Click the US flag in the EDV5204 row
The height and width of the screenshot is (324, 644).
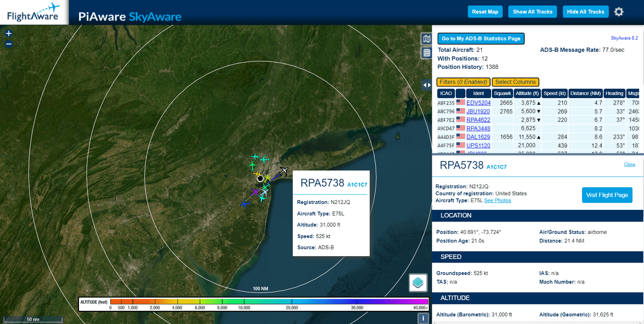(460, 103)
